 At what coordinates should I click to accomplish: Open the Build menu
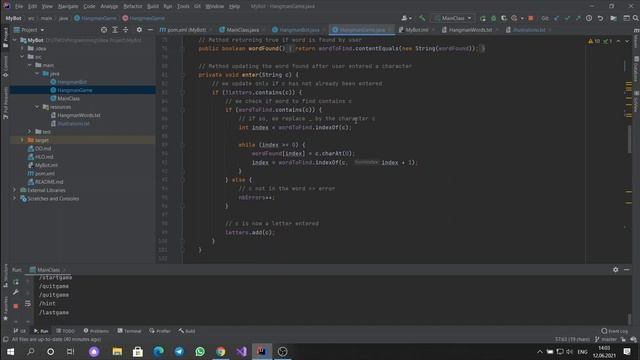153,6
